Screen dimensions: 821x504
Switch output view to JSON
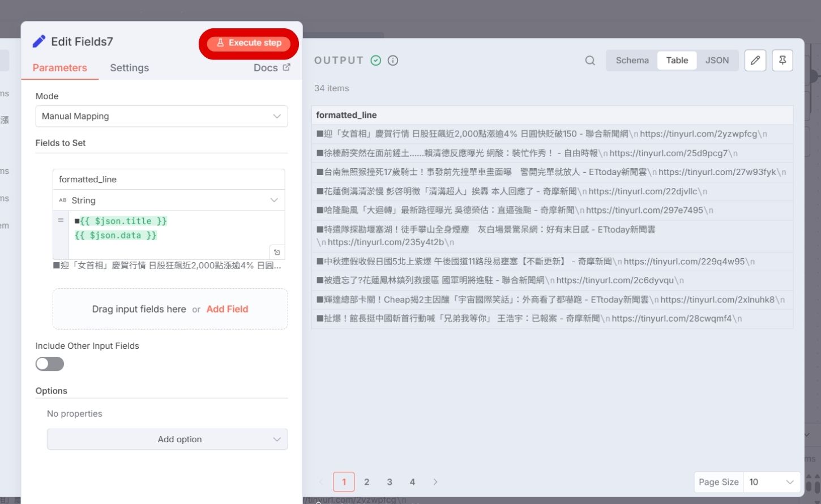pos(717,60)
